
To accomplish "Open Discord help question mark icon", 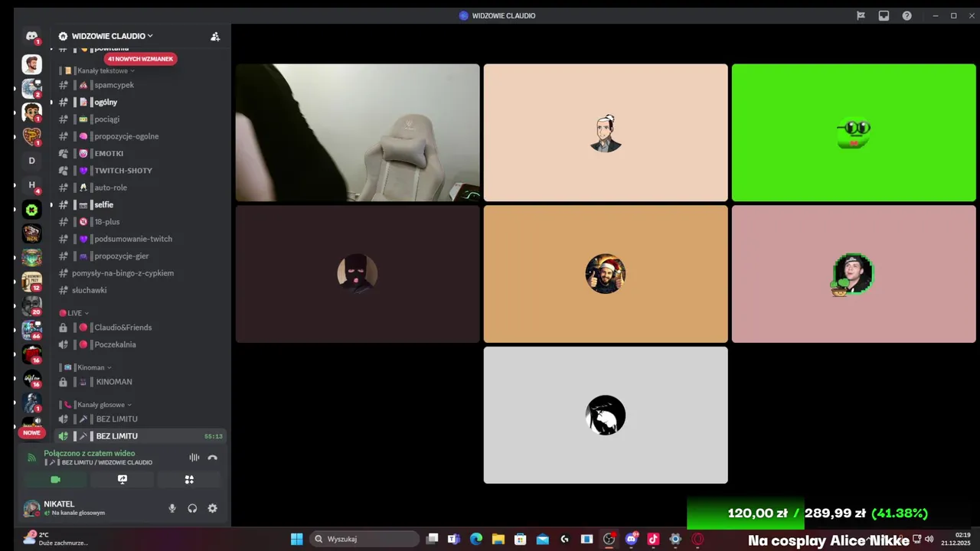I will point(906,15).
